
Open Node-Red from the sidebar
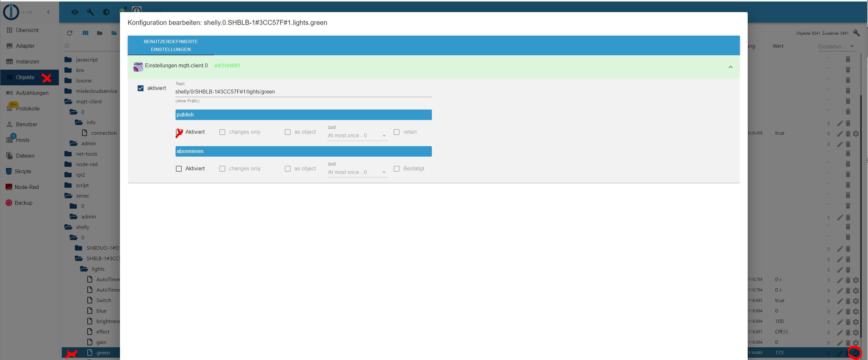26,187
